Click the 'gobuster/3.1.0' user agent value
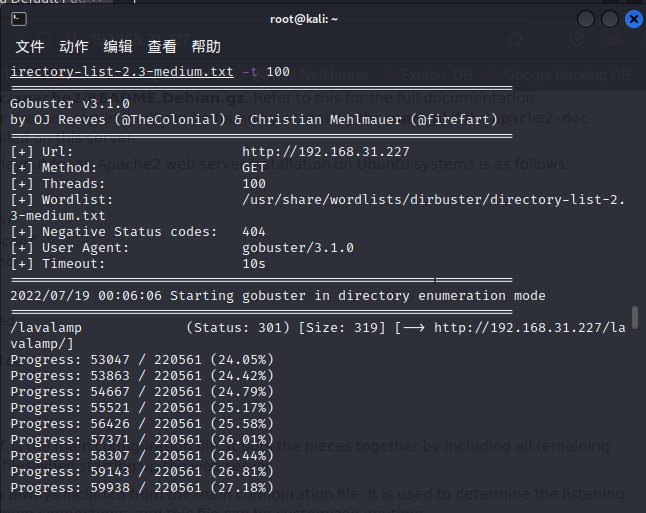This screenshot has height=513, width=646. pyautogui.click(x=298, y=248)
